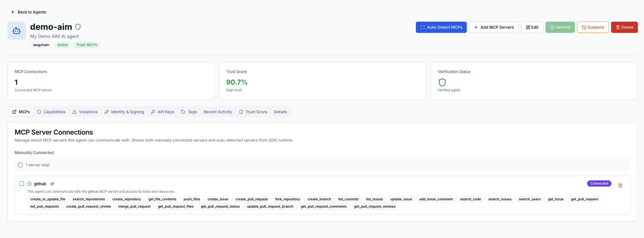Click the agent robot avatar icon
This screenshot has width=644, height=238.
[x=17, y=31]
